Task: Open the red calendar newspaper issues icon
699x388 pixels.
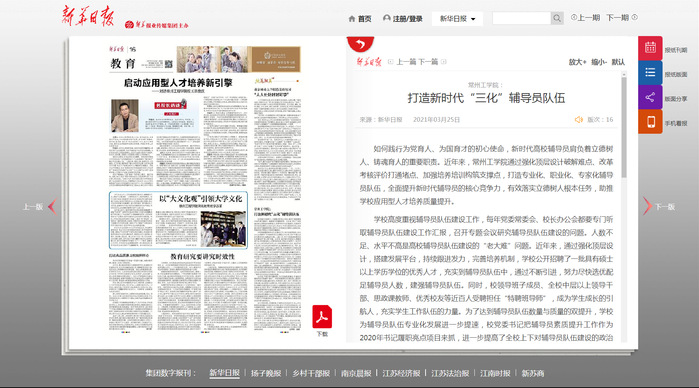Action: click(x=650, y=48)
